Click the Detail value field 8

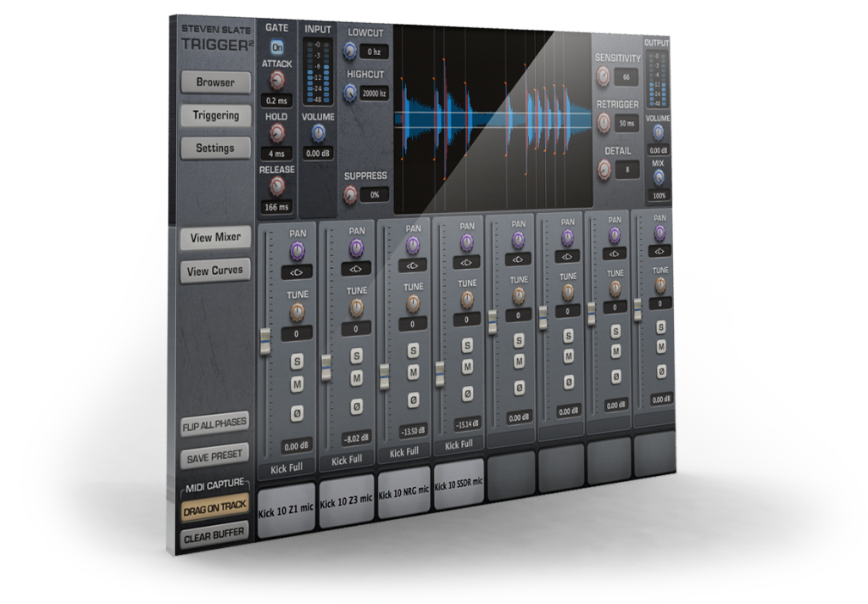pyautogui.click(x=627, y=170)
